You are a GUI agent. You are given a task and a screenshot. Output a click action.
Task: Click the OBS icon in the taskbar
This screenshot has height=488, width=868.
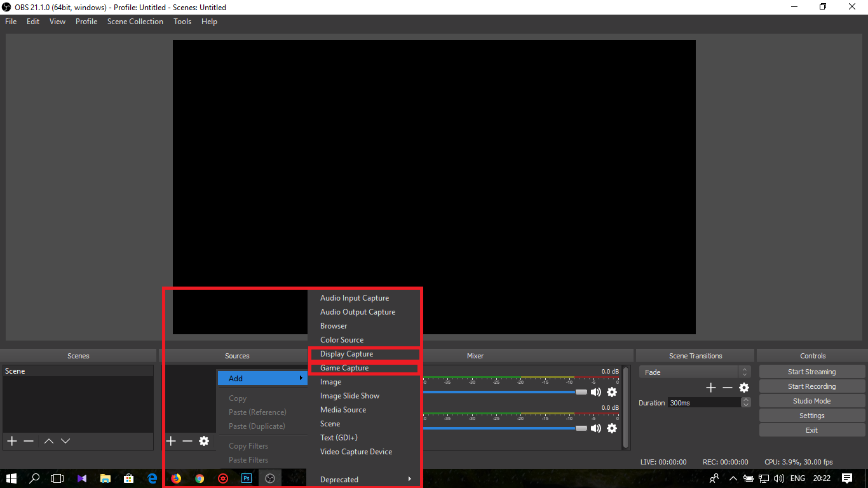click(270, 478)
